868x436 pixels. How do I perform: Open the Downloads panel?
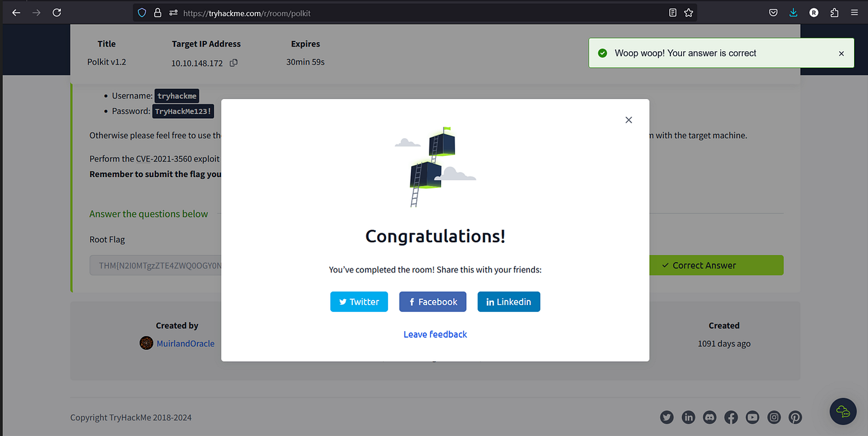[793, 12]
